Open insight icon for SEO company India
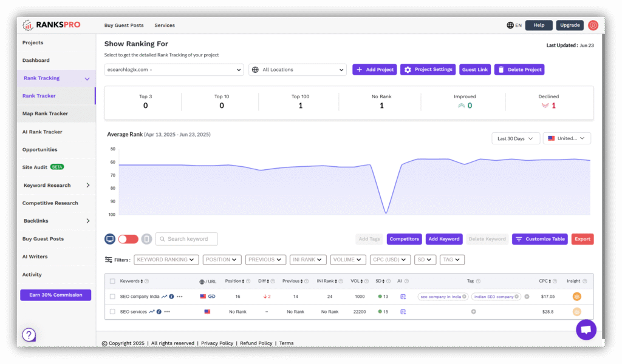The image size is (622, 364). pos(577,296)
